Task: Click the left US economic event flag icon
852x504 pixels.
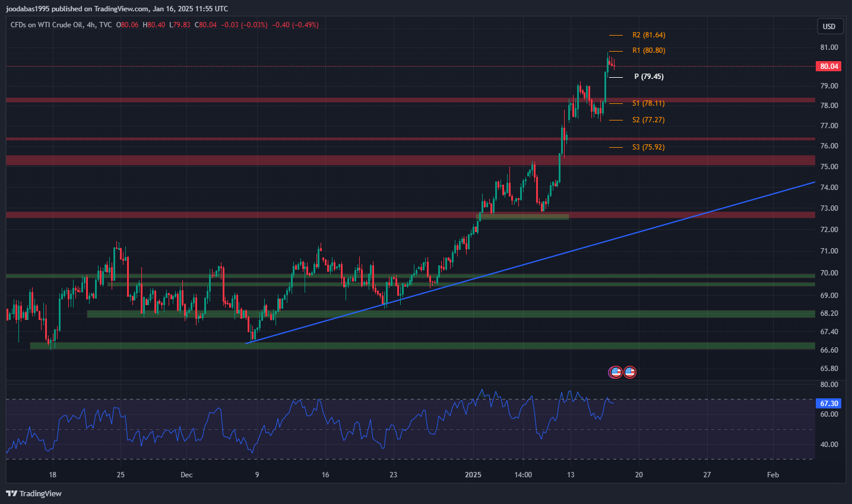Action: tap(616, 372)
